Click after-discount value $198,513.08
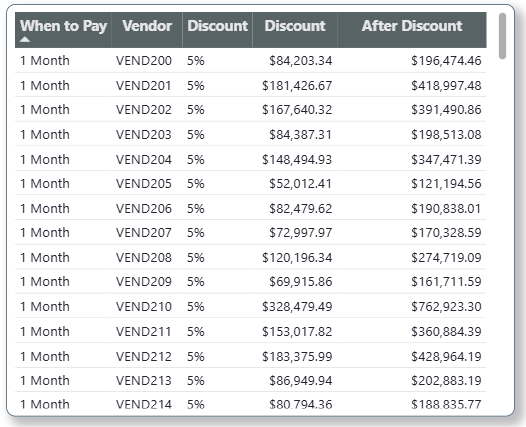 click(x=446, y=135)
